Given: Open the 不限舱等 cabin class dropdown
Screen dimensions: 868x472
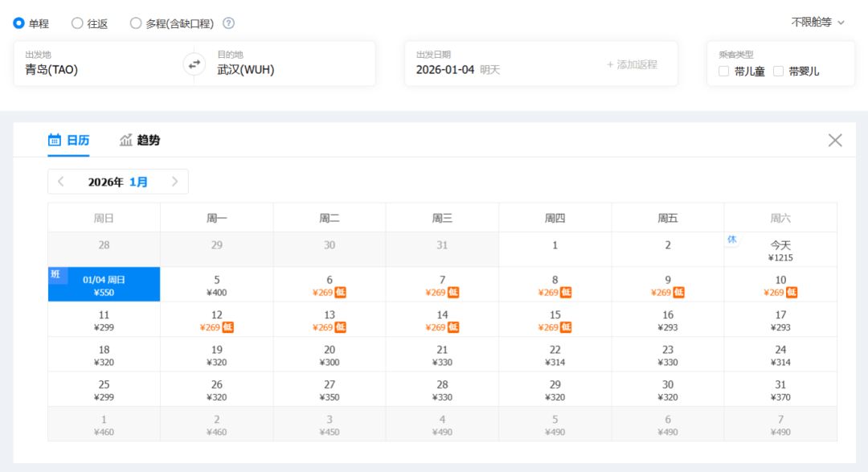Looking at the screenshot, I should (x=817, y=23).
